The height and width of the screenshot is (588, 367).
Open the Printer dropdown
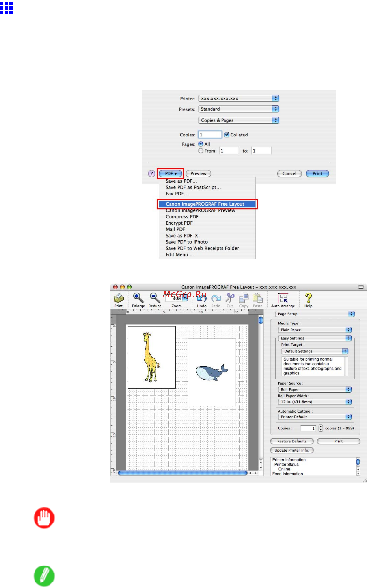[238, 98]
